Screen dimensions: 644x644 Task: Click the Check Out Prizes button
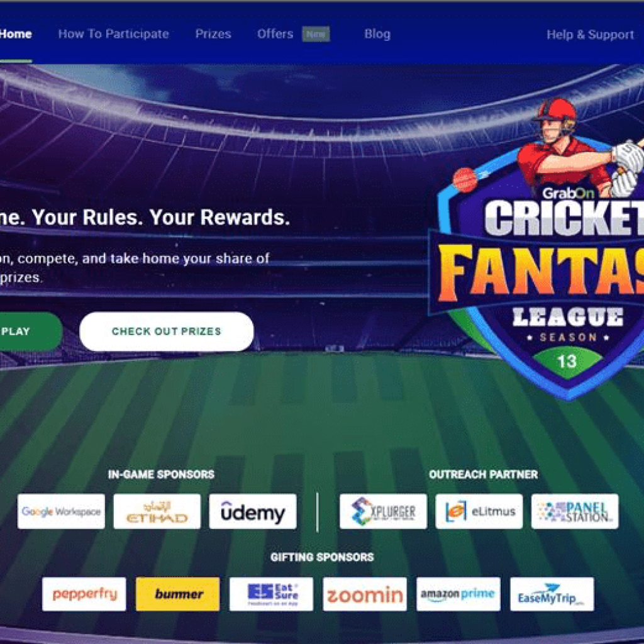(166, 331)
